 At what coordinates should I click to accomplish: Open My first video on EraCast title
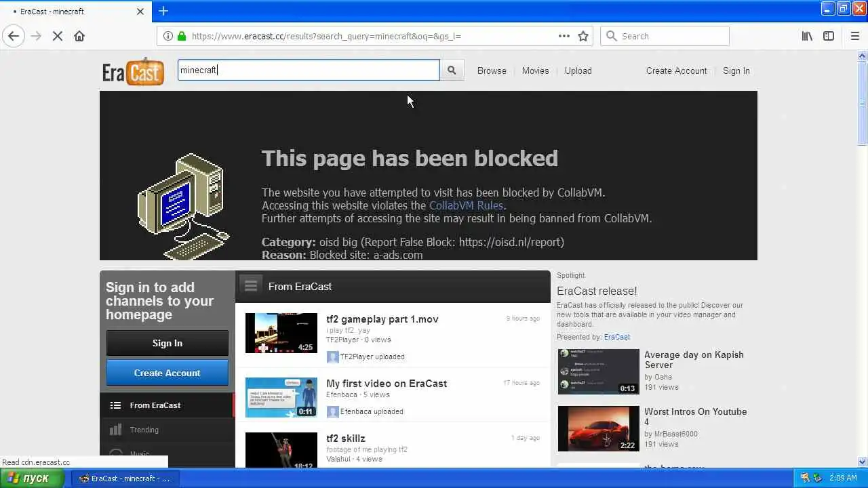click(x=386, y=384)
